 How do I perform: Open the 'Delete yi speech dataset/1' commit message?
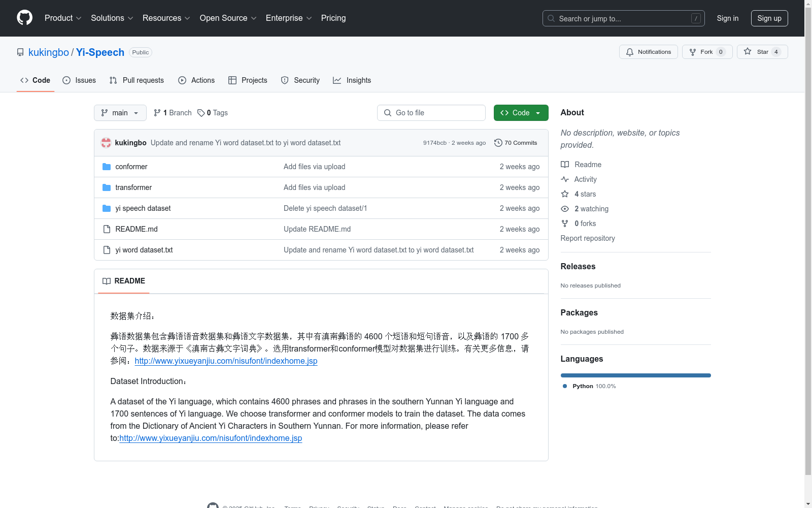tap(325, 208)
